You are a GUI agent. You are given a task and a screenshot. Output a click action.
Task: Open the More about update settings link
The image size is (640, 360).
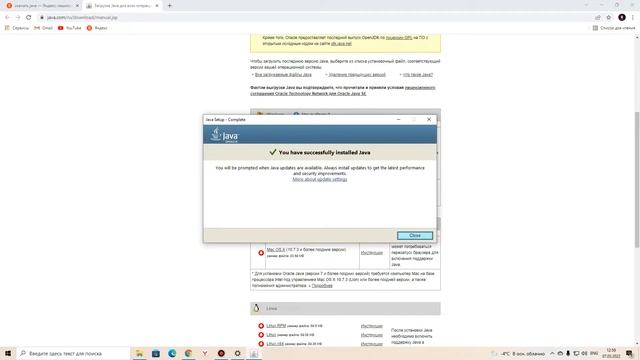click(320, 179)
